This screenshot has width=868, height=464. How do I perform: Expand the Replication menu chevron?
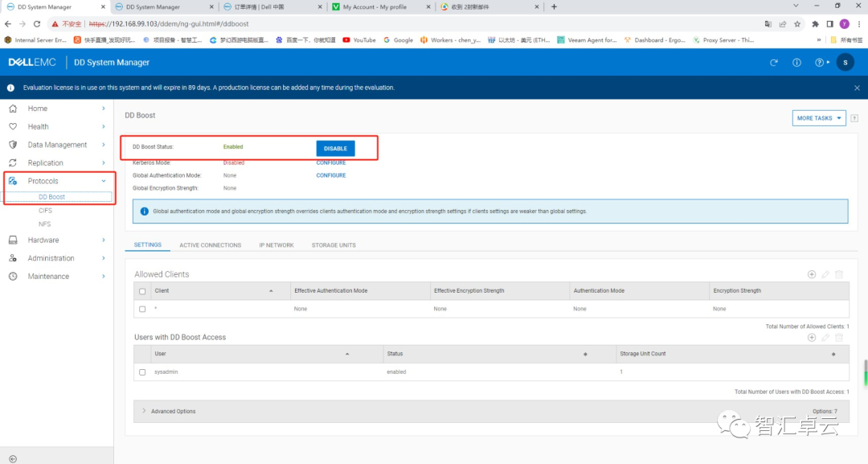[x=104, y=162]
